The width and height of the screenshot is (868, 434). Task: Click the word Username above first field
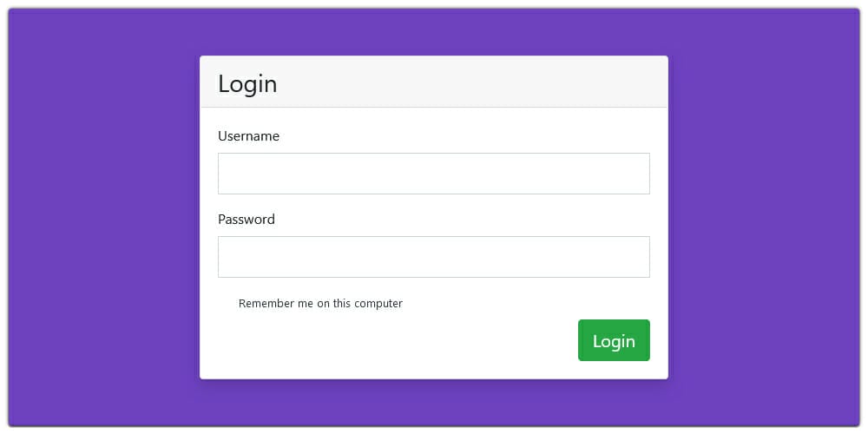tap(248, 136)
